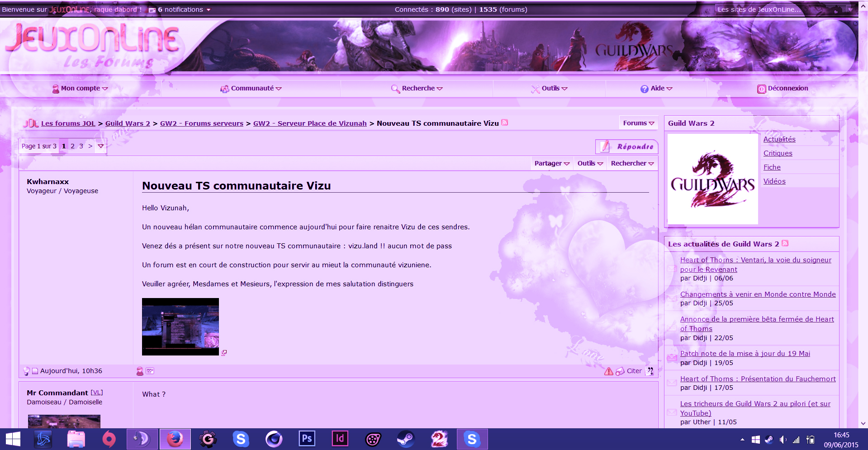Open InDesign from the taskbar
Image resolution: width=868 pixels, height=450 pixels.
point(340,439)
